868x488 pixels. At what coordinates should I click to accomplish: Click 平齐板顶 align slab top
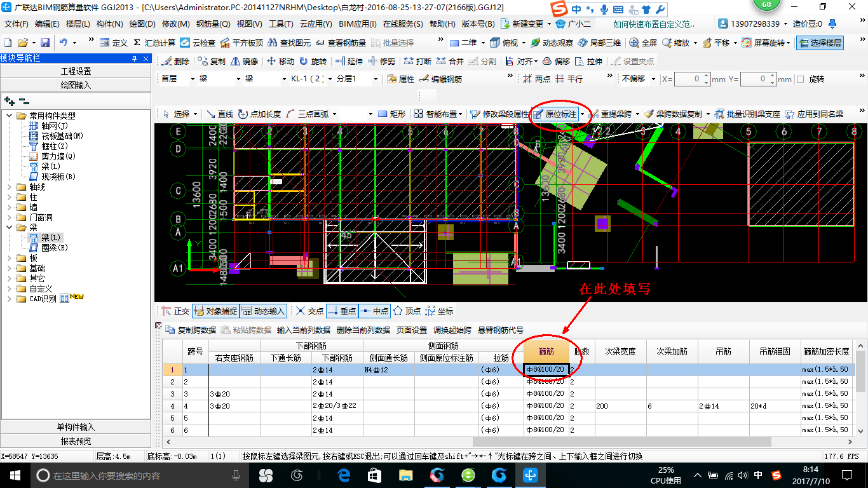tap(241, 43)
